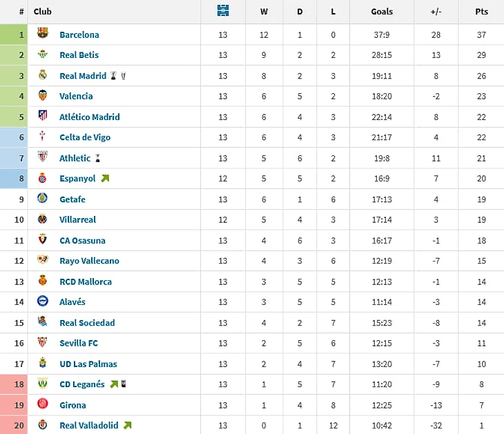Open the Rayo Vallecano link
Viewport: 504px width, 434px height.
pos(89,261)
